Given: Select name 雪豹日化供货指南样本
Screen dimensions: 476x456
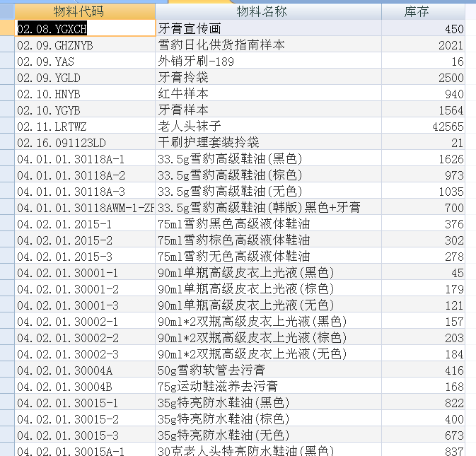Looking at the screenshot, I should coord(268,45).
